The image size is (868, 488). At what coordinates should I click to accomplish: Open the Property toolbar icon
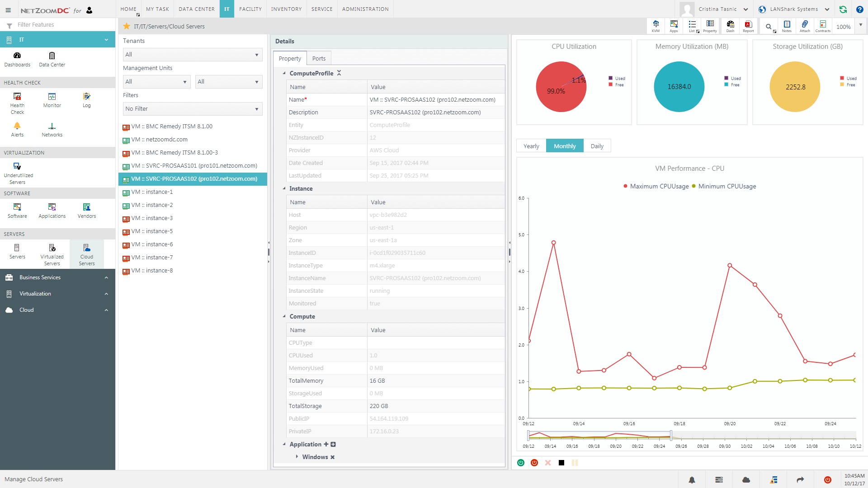tap(710, 26)
